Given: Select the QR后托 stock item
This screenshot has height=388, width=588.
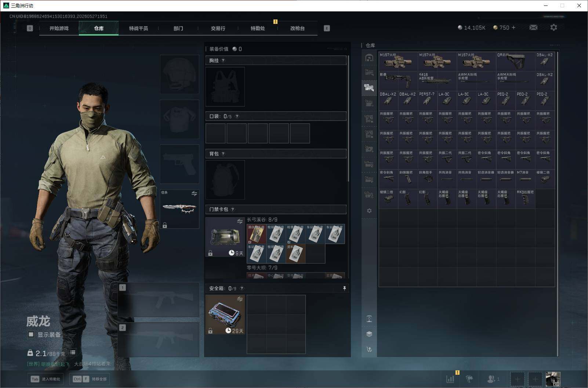Looking at the screenshot, I should pos(515,61).
